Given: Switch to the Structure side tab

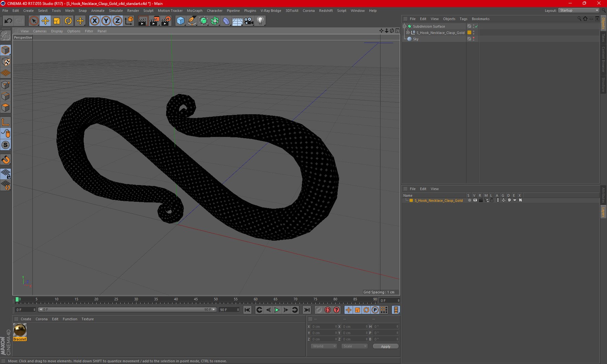Looking at the screenshot, I should 603,85.
